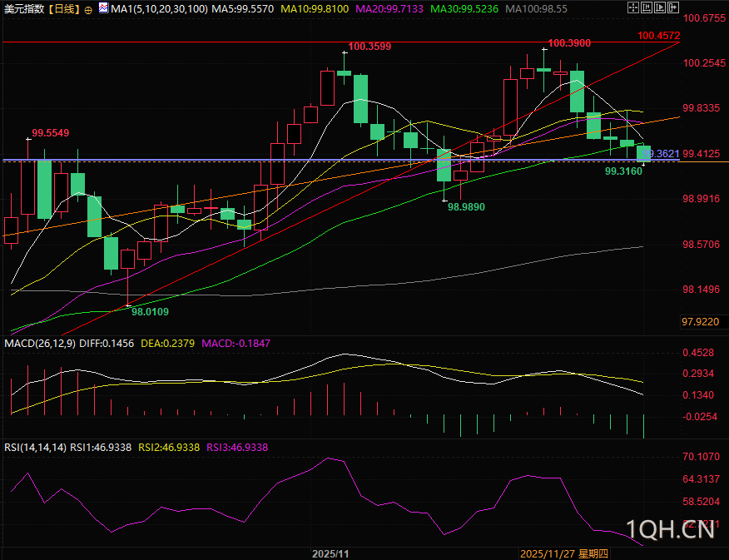This screenshot has height=560, width=729.
Task: Click the 100.3900 high price label
Action: 569,42
